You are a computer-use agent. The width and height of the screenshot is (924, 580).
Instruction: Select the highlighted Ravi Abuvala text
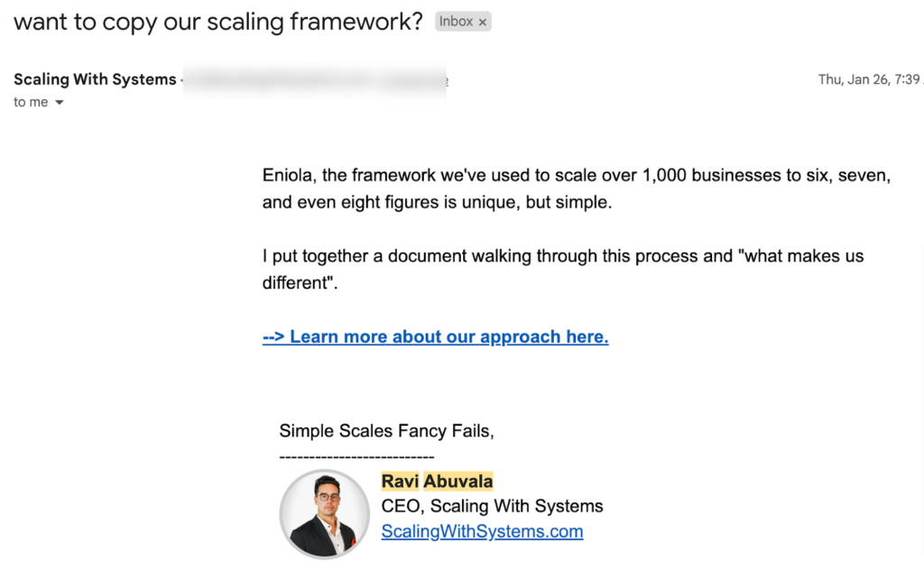pos(438,481)
